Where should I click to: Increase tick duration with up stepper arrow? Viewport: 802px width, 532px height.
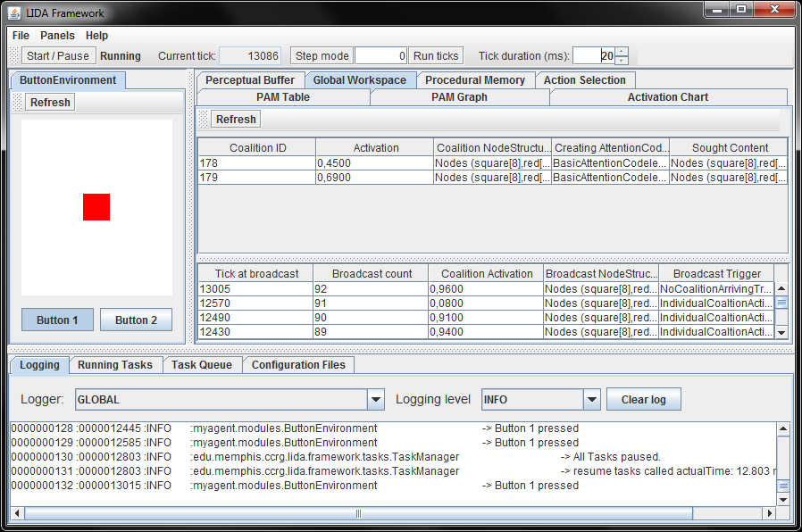click(x=622, y=51)
